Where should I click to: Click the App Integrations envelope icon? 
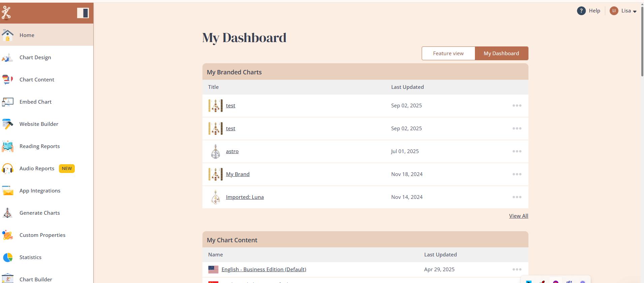pyautogui.click(x=7, y=191)
